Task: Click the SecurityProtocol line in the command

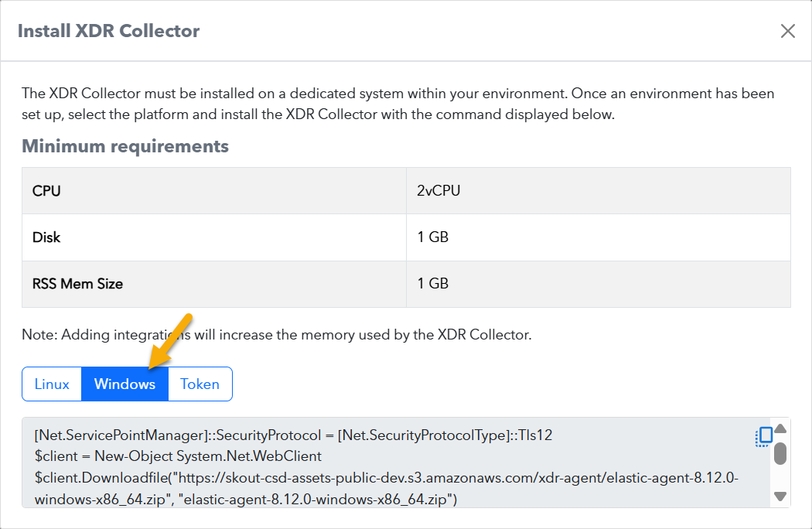Action: coord(293,435)
